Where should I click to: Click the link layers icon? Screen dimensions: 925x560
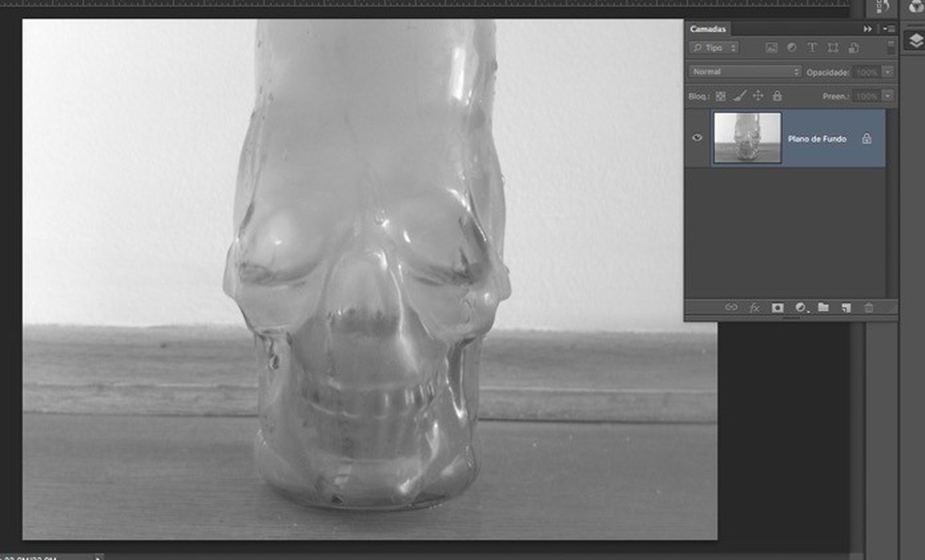tap(731, 307)
